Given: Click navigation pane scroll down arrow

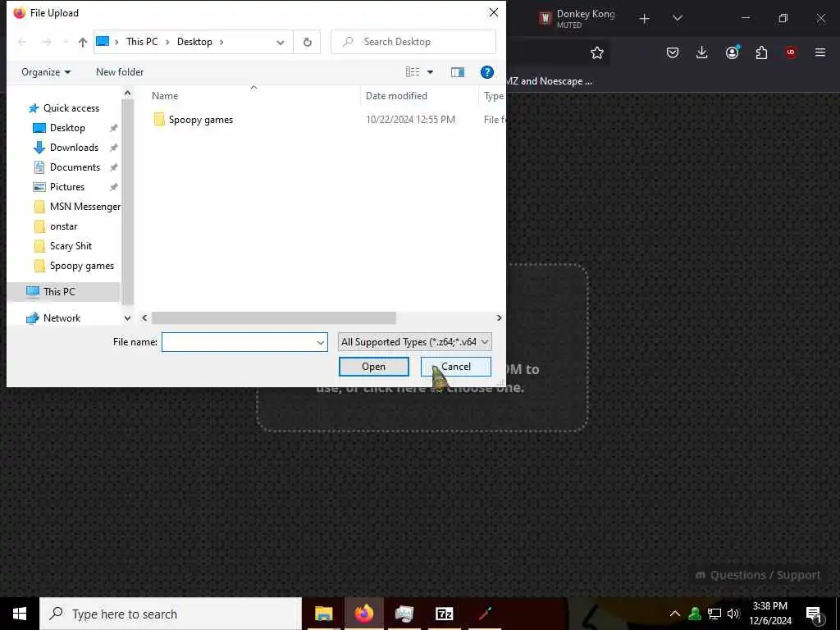Looking at the screenshot, I should [127, 318].
